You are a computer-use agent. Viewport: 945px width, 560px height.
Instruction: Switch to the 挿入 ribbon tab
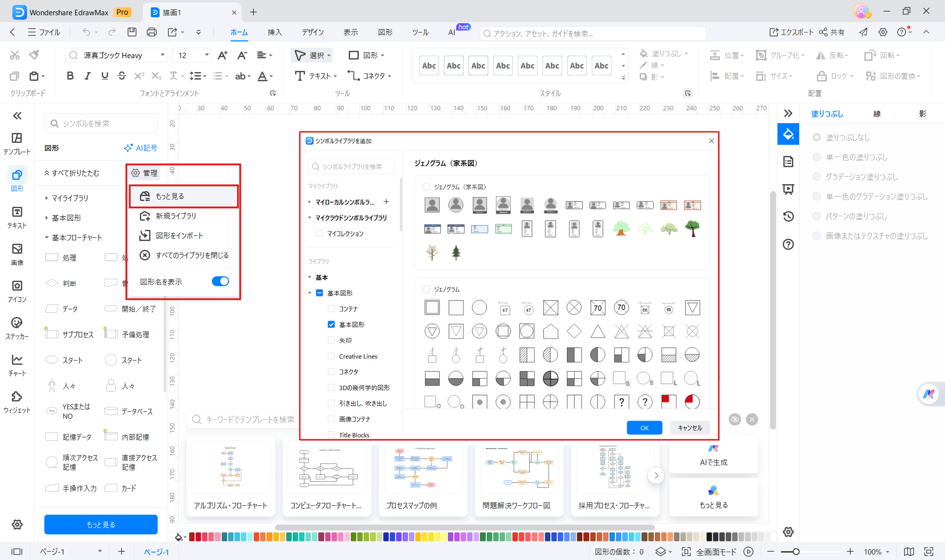pyautogui.click(x=274, y=32)
